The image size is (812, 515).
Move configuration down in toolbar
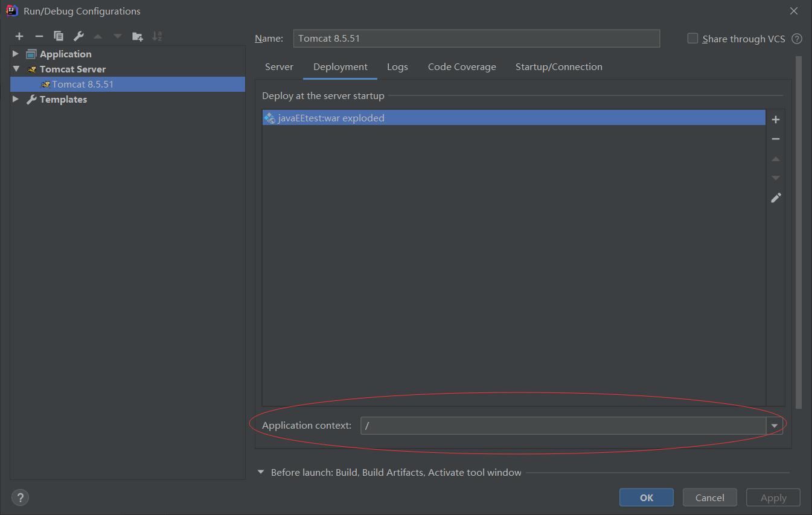point(118,36)
